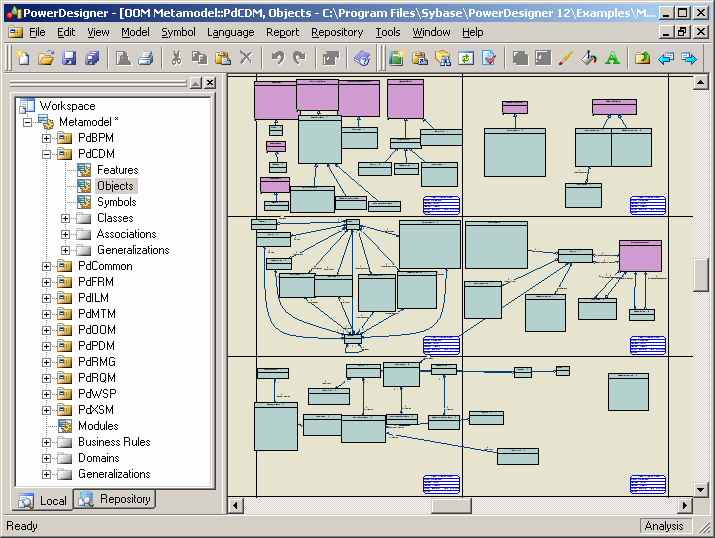Click the Save All toolbar icon

point(92,58)
